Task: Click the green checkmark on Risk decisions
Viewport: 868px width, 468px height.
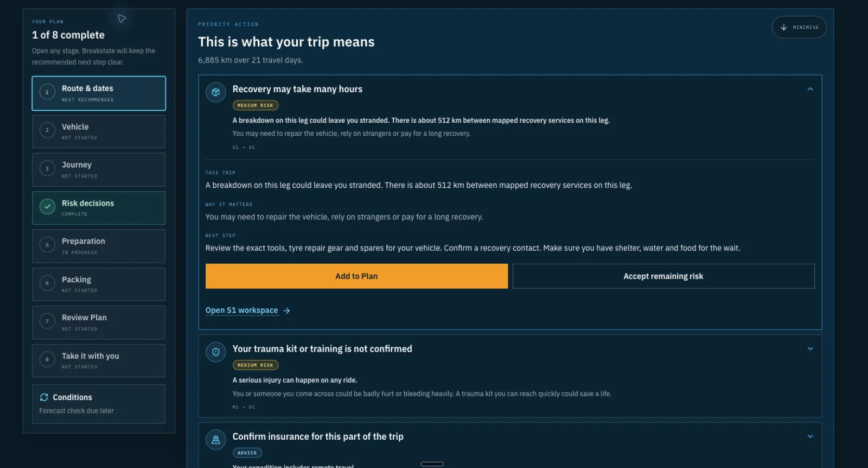Action: coord(47,206)
